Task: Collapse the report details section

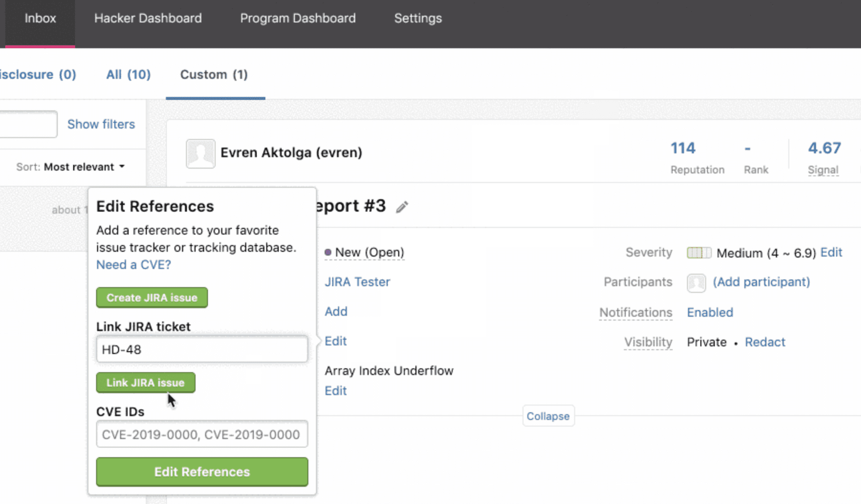Action: click(x=548, y=416)
